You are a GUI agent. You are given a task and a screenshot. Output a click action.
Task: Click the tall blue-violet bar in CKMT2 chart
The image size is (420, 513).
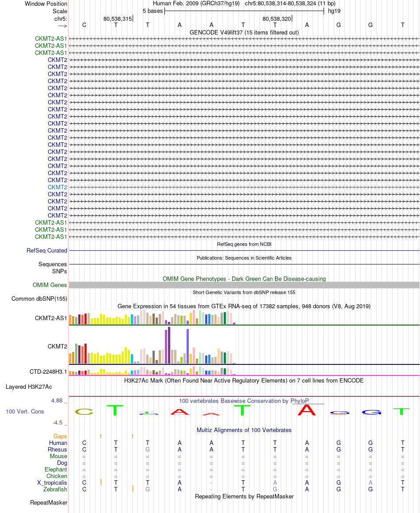click(x=188, y=346)
